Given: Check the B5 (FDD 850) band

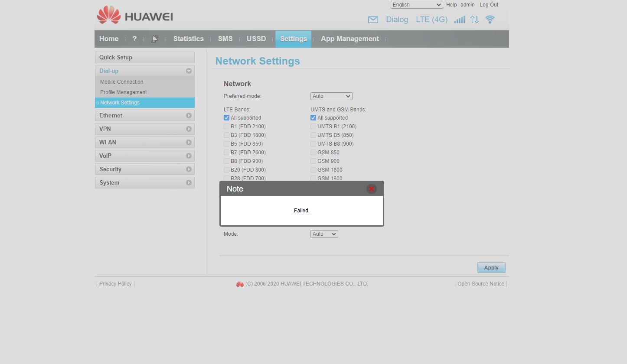Looking at the screenshot, I should 226,144.
